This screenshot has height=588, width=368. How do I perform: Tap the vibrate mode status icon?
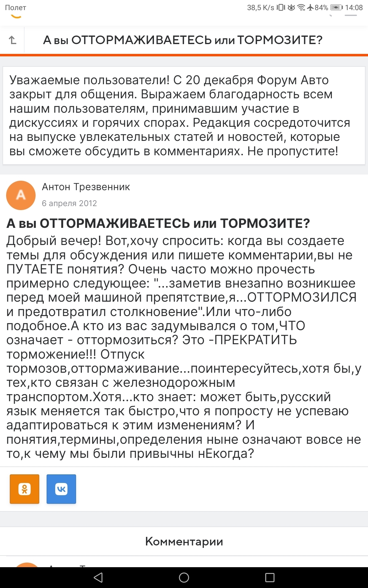click(281, 8)
